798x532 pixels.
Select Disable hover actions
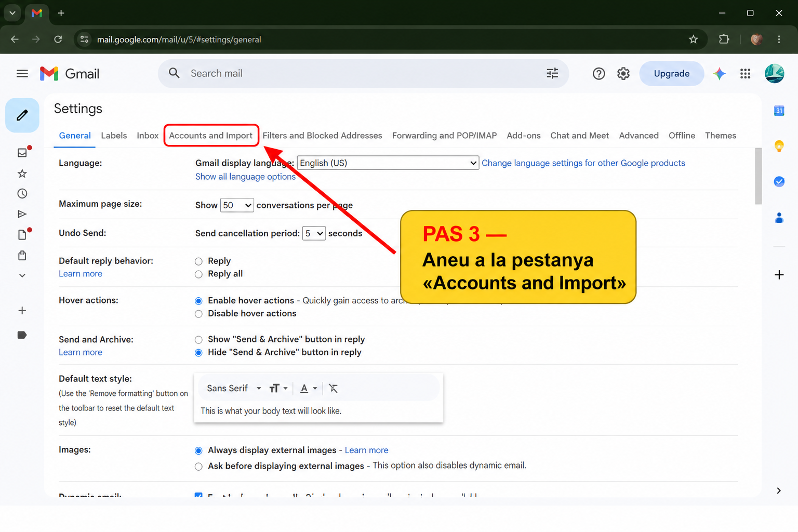pyautogui.click(x=198, y=314)
